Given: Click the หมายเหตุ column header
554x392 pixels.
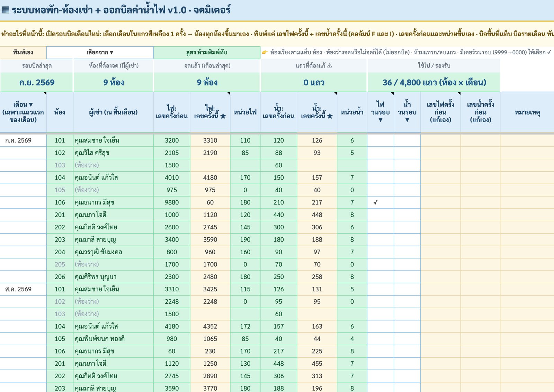Looking at the screenshot, I should click(x=527, y=112).
